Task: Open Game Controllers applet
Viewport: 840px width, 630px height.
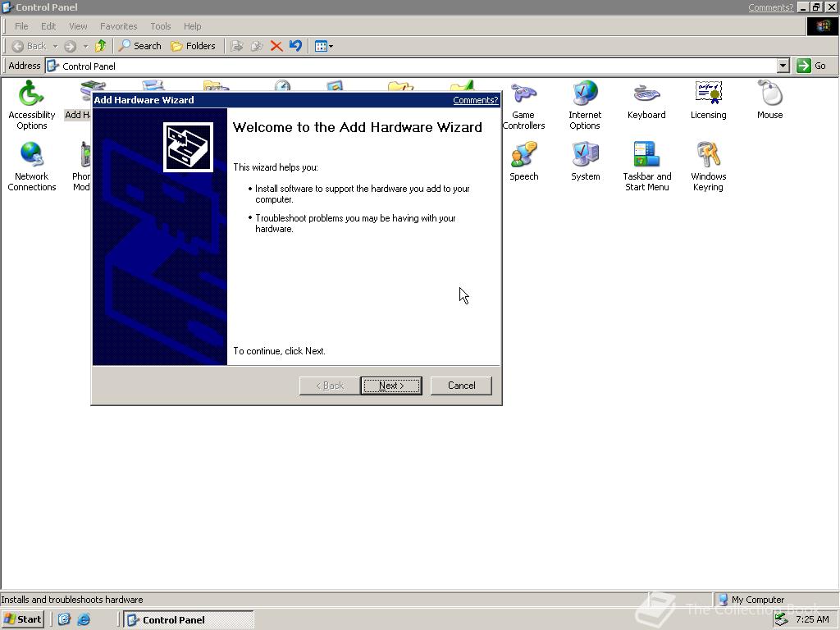Action: coord(523,104)
